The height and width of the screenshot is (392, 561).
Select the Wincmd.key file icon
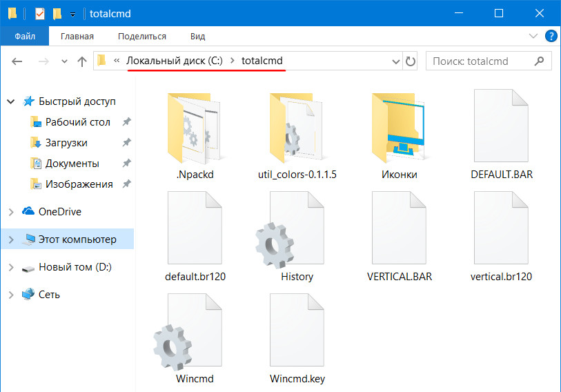point(297,330)
